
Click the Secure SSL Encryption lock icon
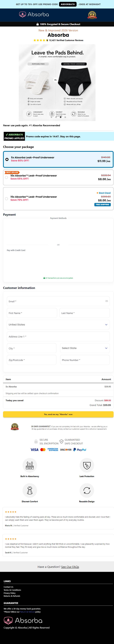[36, 442]
